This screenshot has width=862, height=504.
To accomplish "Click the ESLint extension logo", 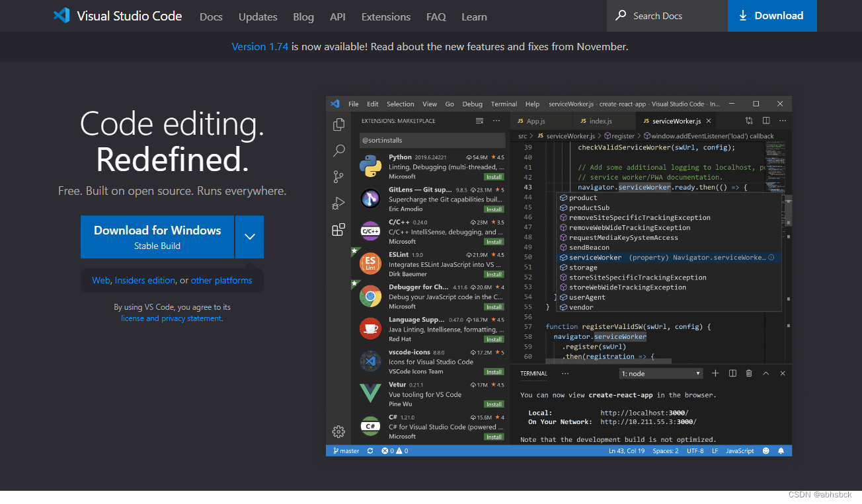I will pyautogui.click(x=370, y=264).
